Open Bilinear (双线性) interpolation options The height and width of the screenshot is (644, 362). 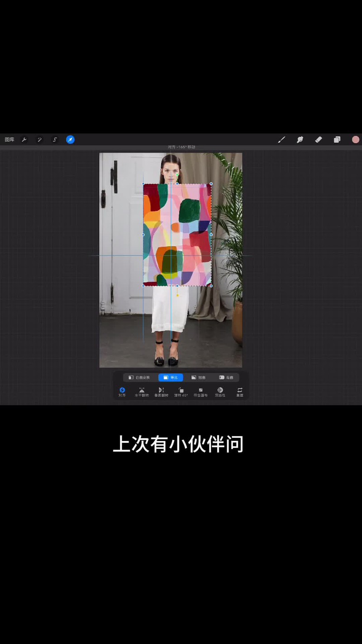pos(220,392)
